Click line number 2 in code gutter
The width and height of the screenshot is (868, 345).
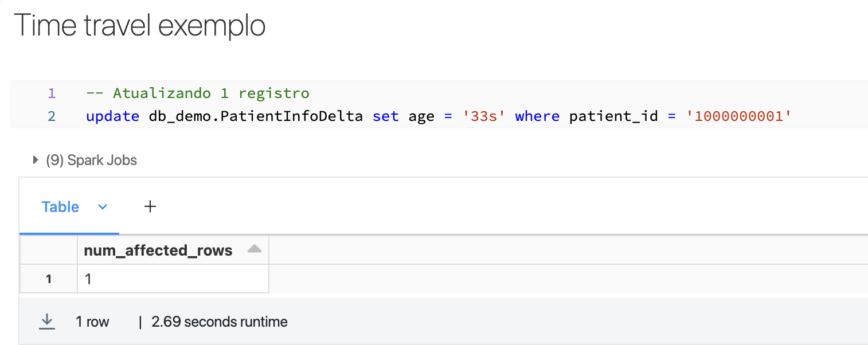click(52, 116)
